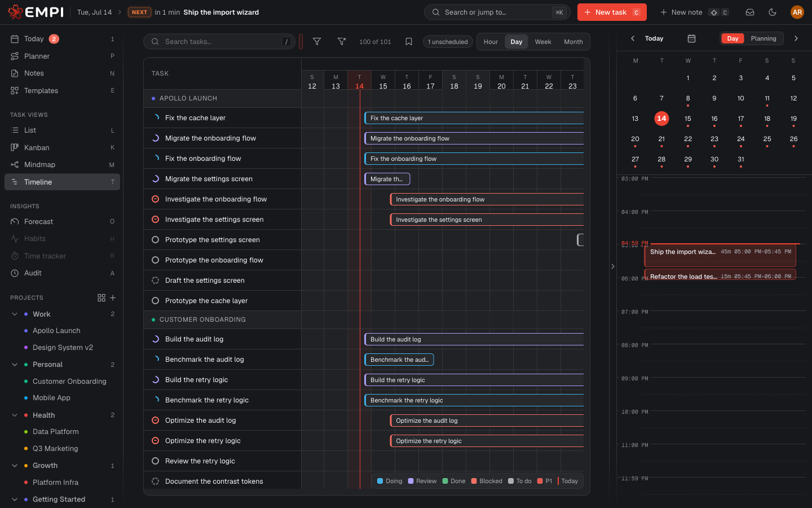812x508 pixels.
Task: Collapse the Customer Onboarding task section
Action: coord(222,319)
